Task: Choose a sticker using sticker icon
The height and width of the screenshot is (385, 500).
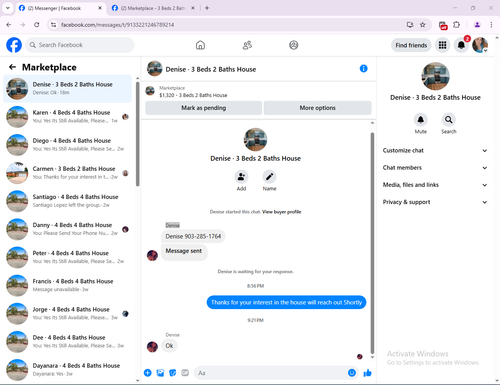Action: pos(173,373)
